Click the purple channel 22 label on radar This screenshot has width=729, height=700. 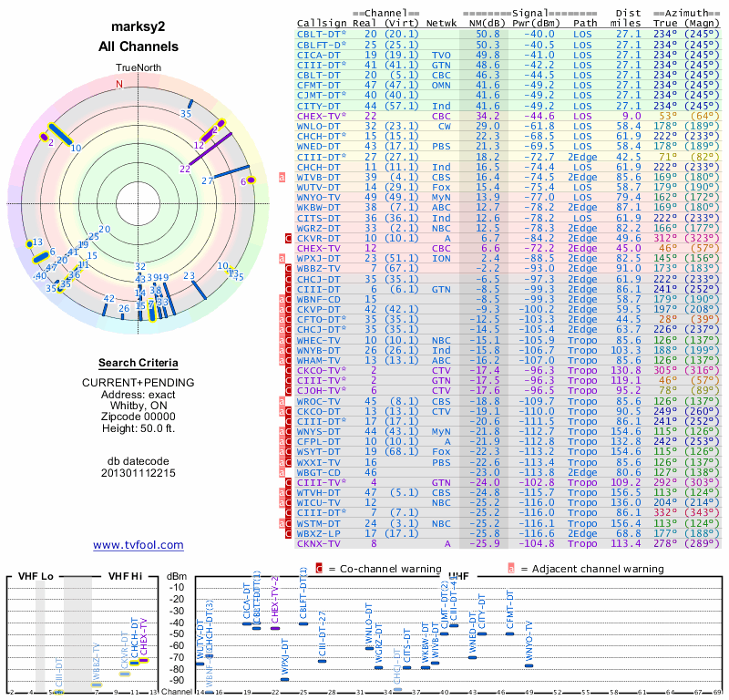click(x=185, y=169)
